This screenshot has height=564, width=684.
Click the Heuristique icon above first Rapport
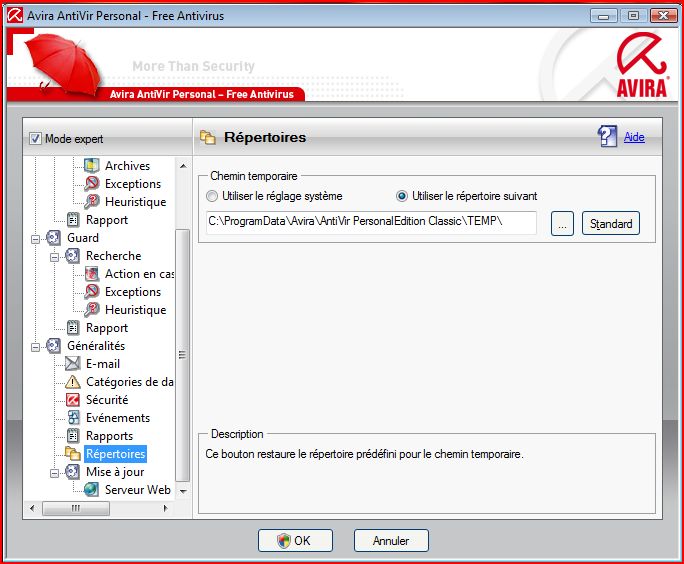pos(92,202)
